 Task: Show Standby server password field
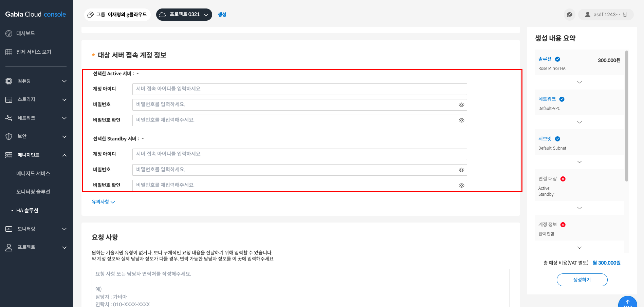461,170
